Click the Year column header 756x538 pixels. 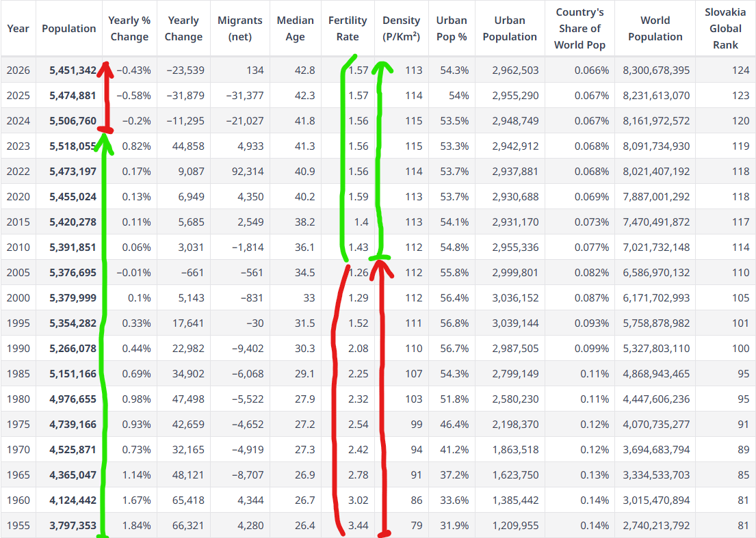(x=18, y=29)
